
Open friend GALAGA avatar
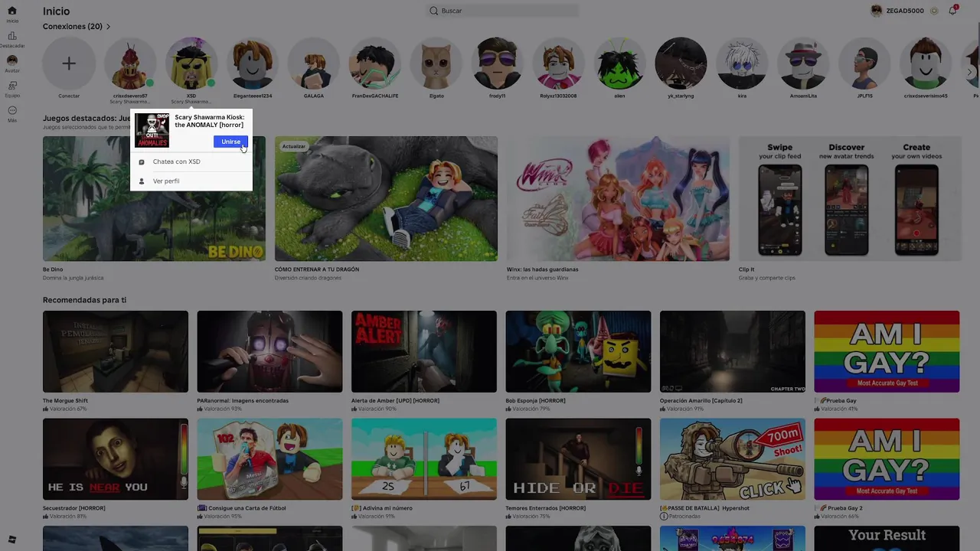click(x=314, y=64)
